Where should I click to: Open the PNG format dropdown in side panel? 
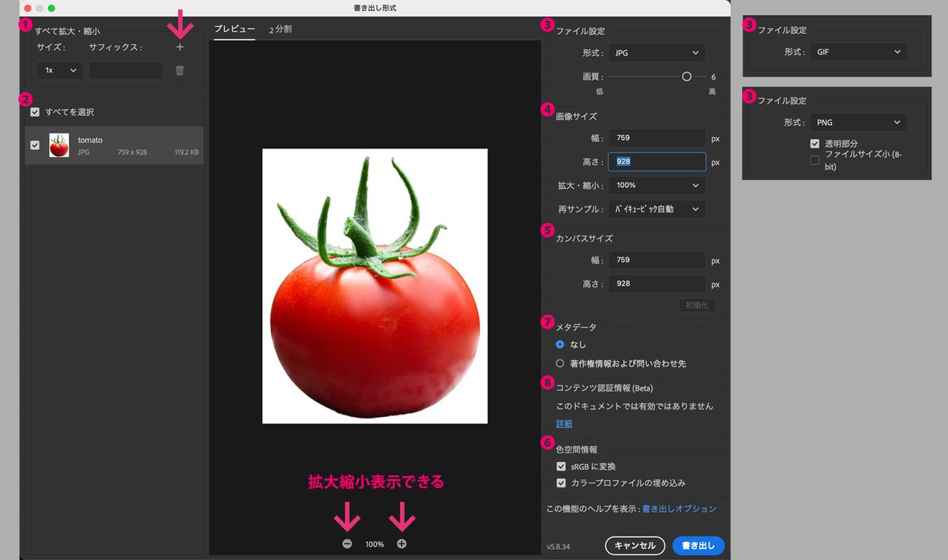[x=858, y=122]
